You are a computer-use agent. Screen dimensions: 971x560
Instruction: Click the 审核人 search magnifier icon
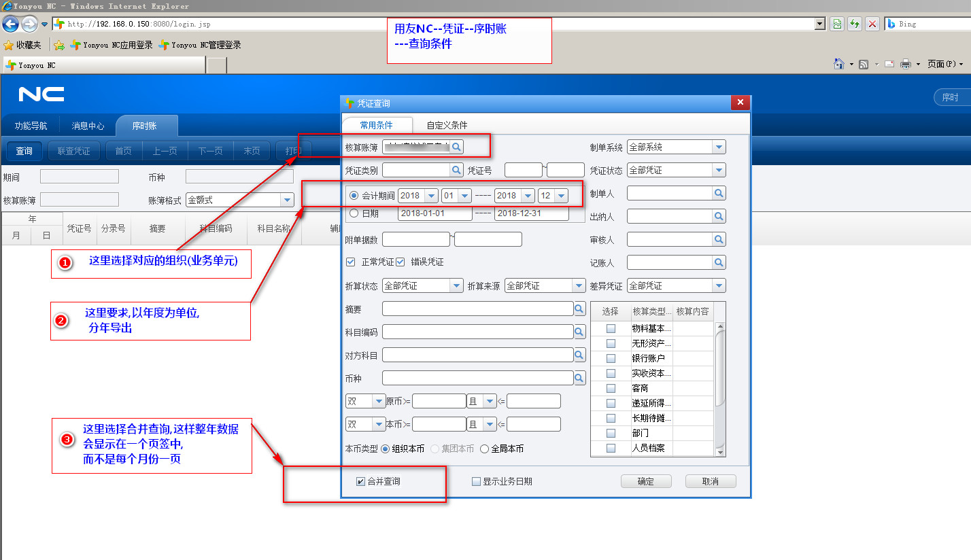point(719,239)
